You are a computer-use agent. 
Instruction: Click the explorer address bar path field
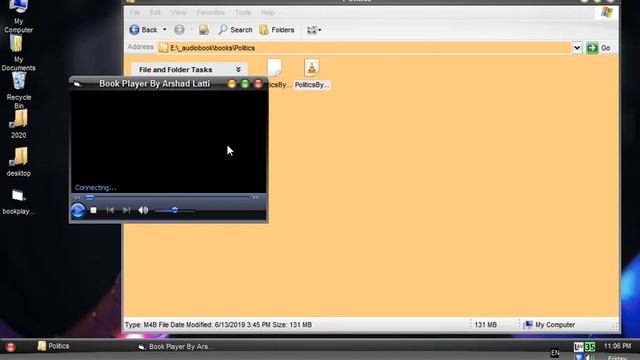pos(364,48)
